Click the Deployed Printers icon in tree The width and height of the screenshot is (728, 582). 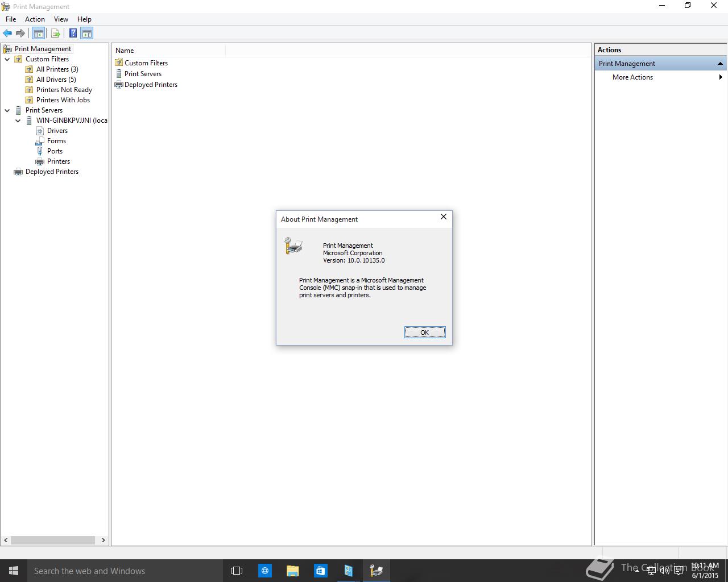18,172
